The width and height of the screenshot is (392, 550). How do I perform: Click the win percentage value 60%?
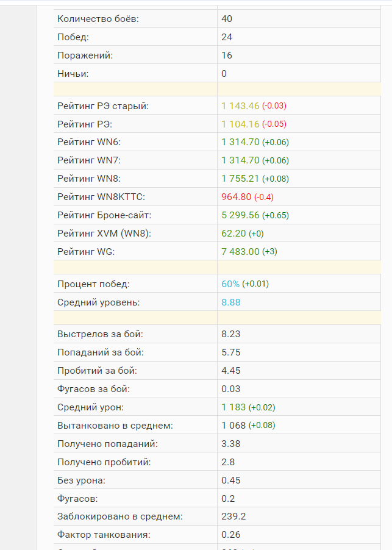pyautogui.click(x=230, y=284)
